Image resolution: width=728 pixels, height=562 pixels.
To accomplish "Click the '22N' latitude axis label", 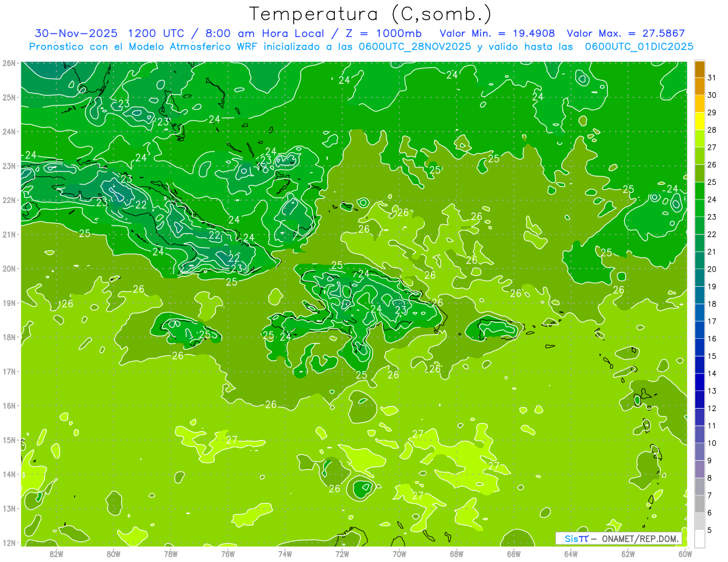I will (x=8, y=200).
